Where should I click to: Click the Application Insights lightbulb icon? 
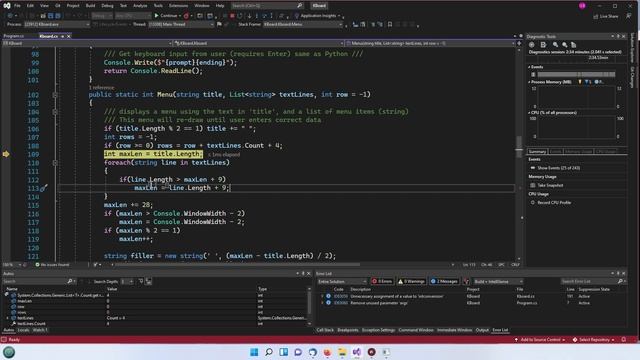[x=297, y=16]
